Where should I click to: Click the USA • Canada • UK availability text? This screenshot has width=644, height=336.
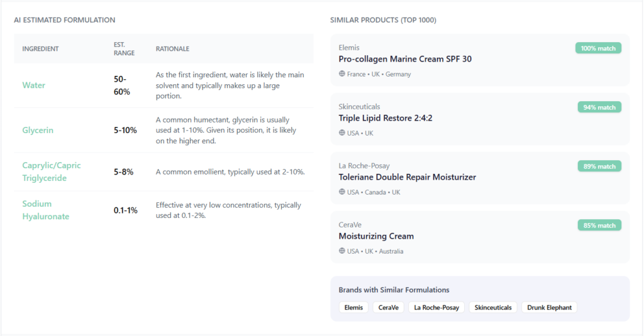click(x=374, y=192)
